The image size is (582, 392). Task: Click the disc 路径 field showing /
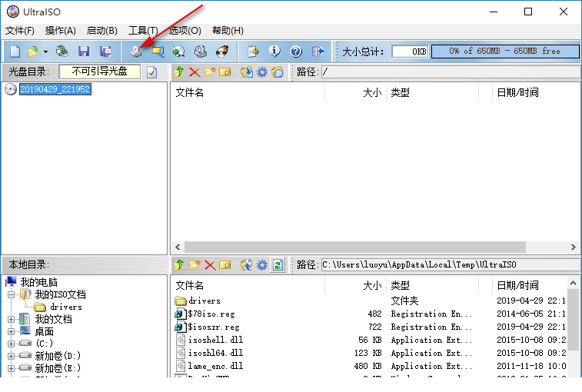[451, 71]
